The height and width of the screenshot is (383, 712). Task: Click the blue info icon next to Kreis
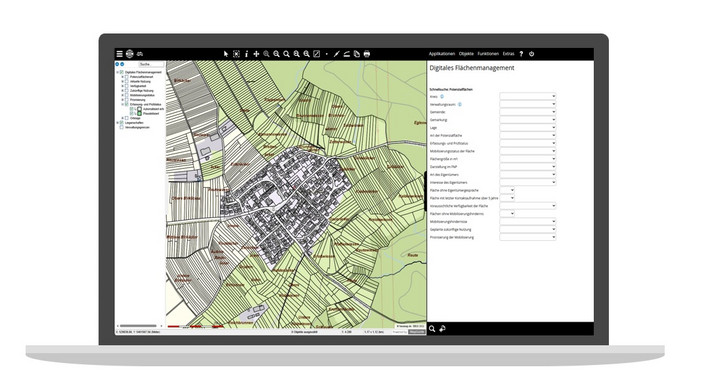pyautogui.click(x=442, y=96)
